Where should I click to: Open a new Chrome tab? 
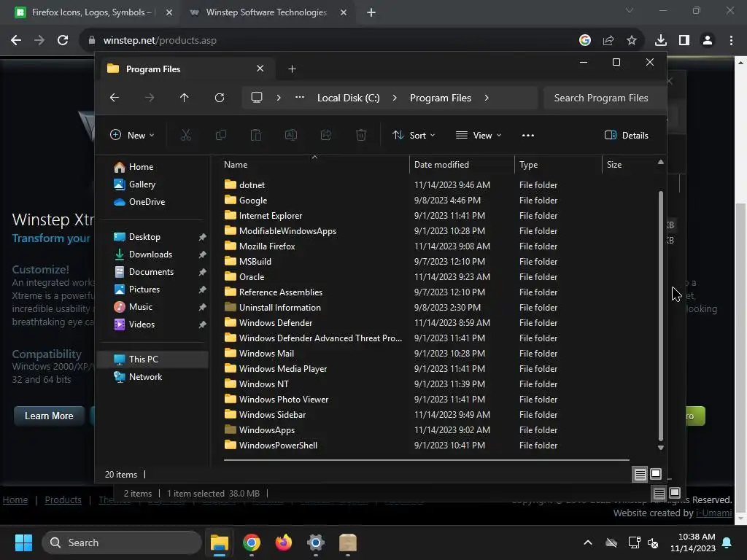click(x=371, y=12)
